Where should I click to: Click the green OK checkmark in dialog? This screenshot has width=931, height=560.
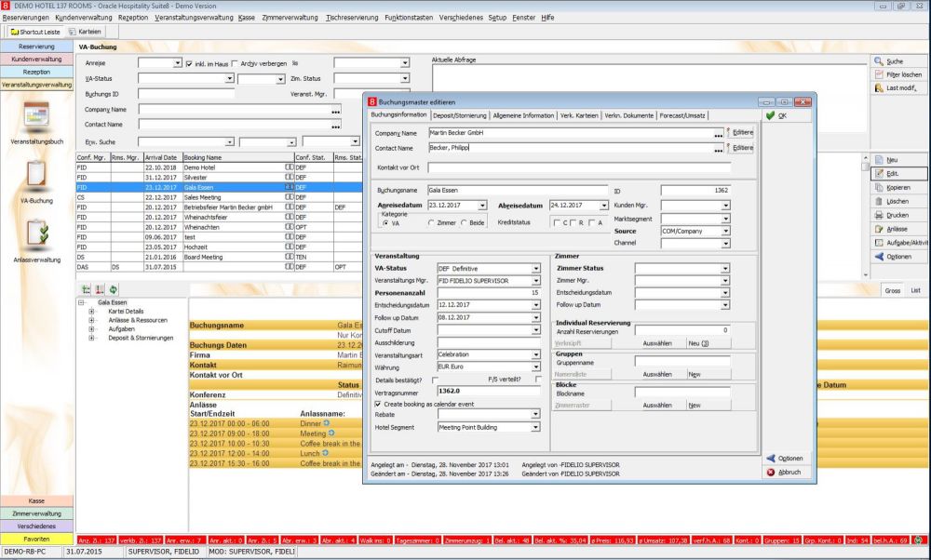click(x=770, y=115)
